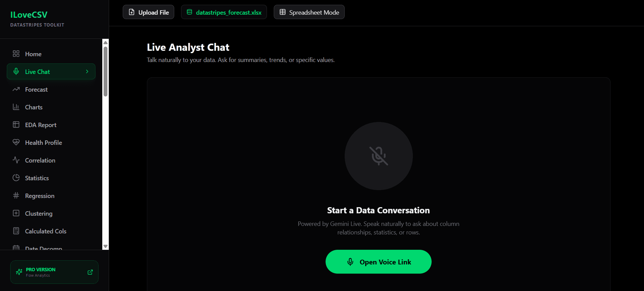
Task: Click the scroll-down arrow in the sidebar
Action: [x=105, y=246]
